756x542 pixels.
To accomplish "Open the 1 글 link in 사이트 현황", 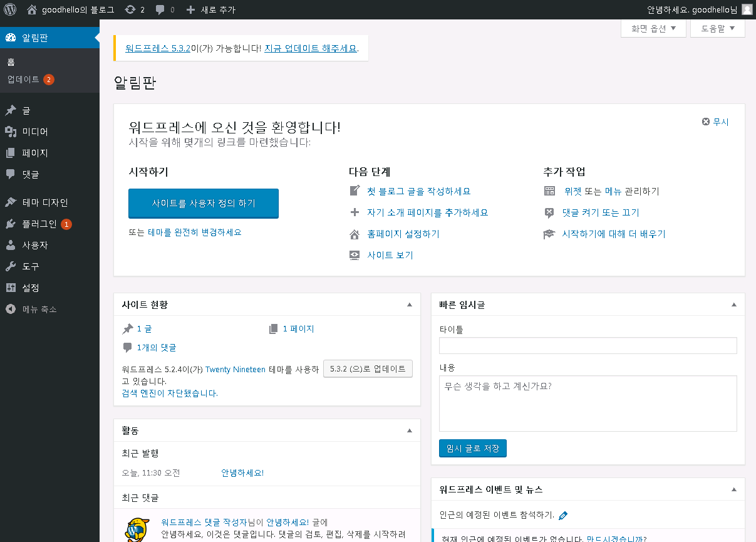I will tap(144, 329).
